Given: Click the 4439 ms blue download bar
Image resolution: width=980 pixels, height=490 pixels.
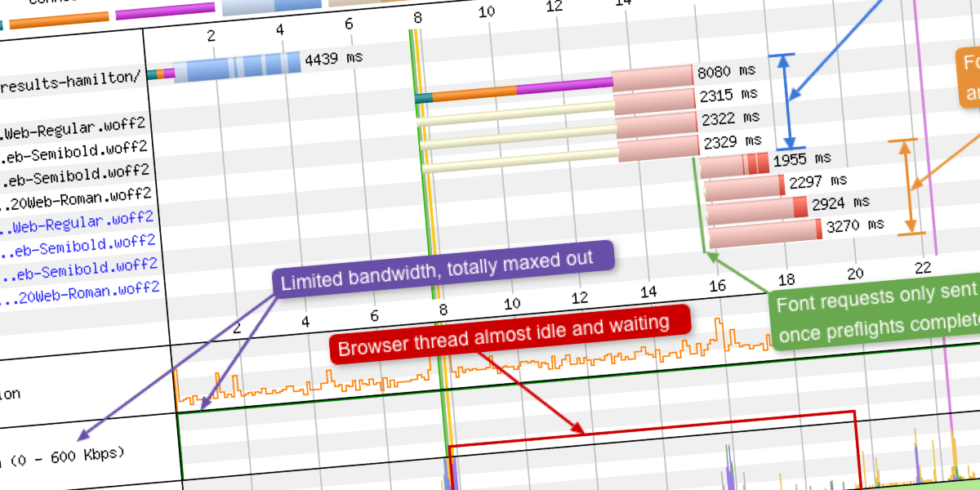Looking at the screenshot, I should [x=237, y=67].
